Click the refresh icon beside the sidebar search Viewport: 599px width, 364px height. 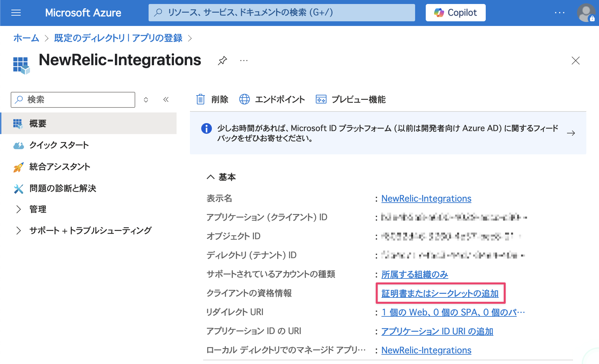pyautogui.click(x=146, y=99)
